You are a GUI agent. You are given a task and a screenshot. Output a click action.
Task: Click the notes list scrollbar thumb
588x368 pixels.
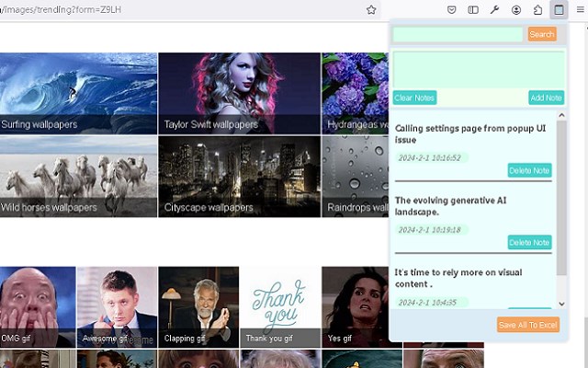[561, 198]
